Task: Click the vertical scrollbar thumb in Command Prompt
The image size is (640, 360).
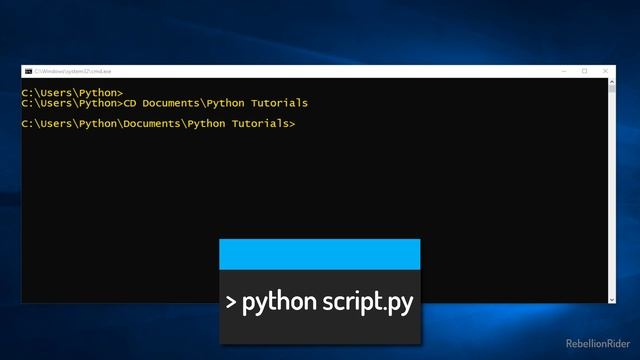Action: (611, 89)
